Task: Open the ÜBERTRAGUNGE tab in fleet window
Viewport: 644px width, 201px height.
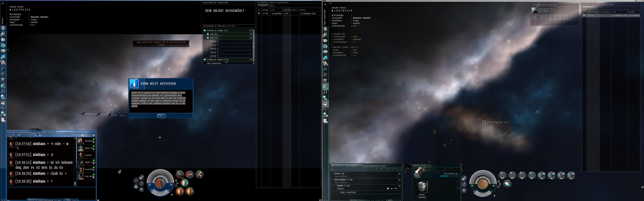Action: tap(371, 166)
